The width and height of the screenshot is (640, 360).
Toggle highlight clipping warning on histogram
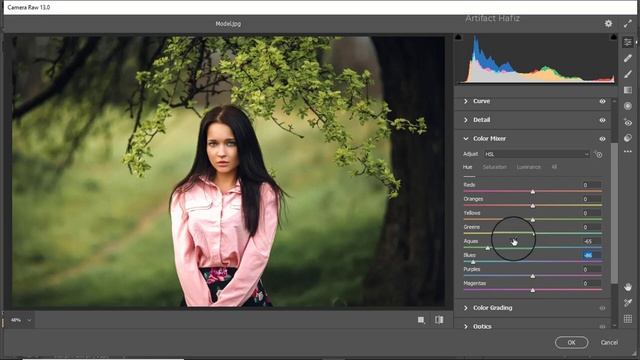(613, 37)
